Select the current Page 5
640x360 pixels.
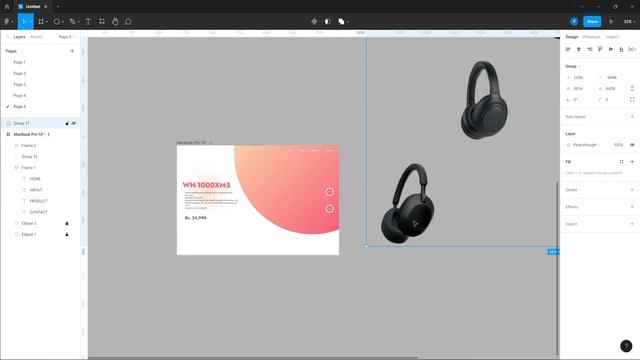[19, 106]
